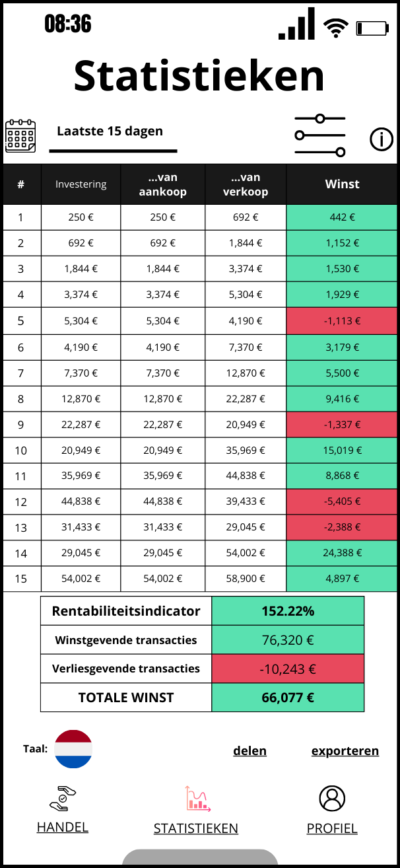Screen dimensions: 400x868
Task: Click the 'exporteren' link
Action: tap(345, 750)
